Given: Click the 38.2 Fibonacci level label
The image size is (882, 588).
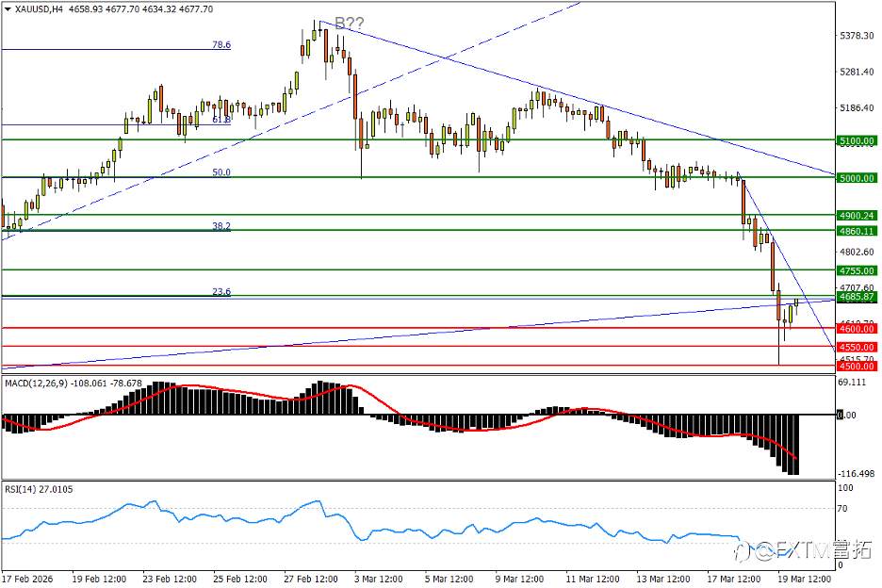Looking at the screenshot, I should [x=221, y=225].
